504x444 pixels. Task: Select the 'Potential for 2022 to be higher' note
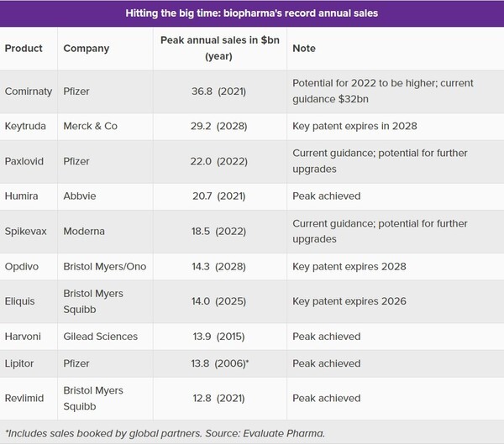[x=383, y=91]
